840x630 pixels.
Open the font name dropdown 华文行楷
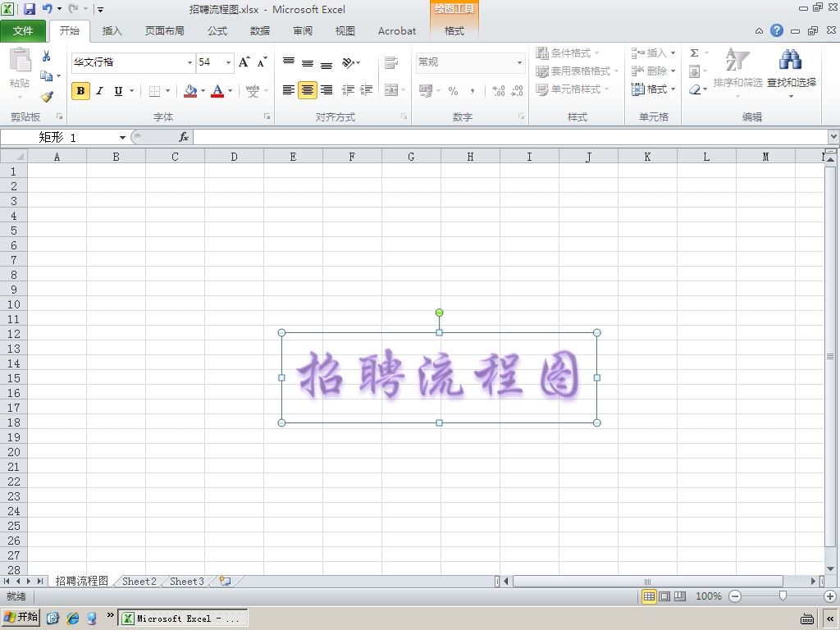pos(189,62)
